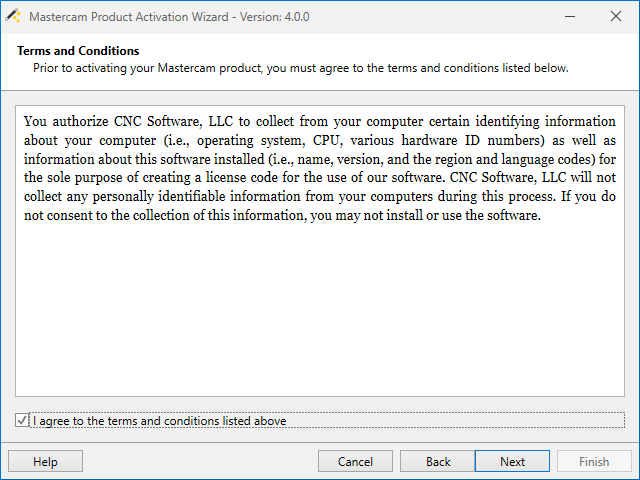This screenshot has height=480, width=640.
Task: Cancel the activation wizard
Action: pos(355,461)
